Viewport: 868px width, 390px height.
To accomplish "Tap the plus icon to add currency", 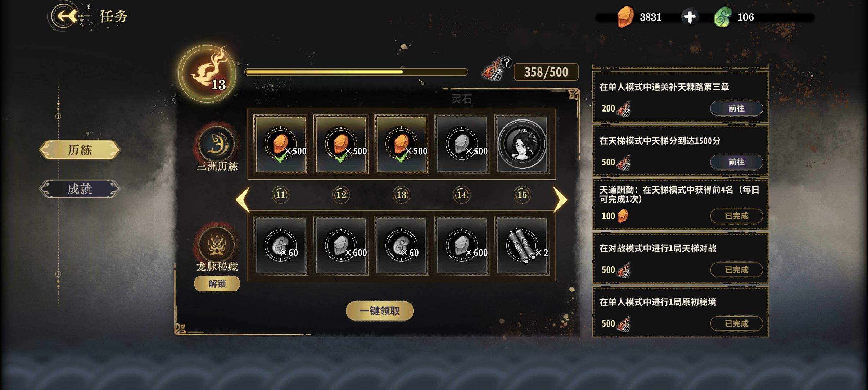I will [690, 17].
